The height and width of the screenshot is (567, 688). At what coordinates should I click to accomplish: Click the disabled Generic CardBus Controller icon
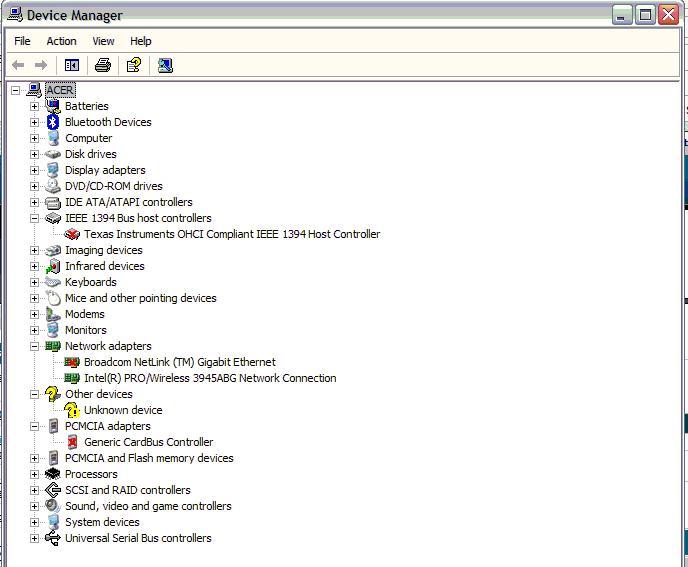click(x=72, y=442)
